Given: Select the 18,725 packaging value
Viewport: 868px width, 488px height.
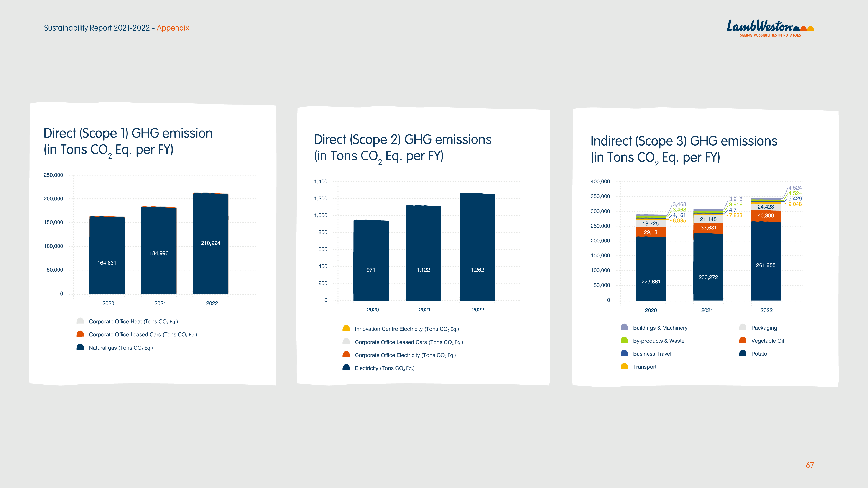Looking at the screenshot, I should coord(650,224).
